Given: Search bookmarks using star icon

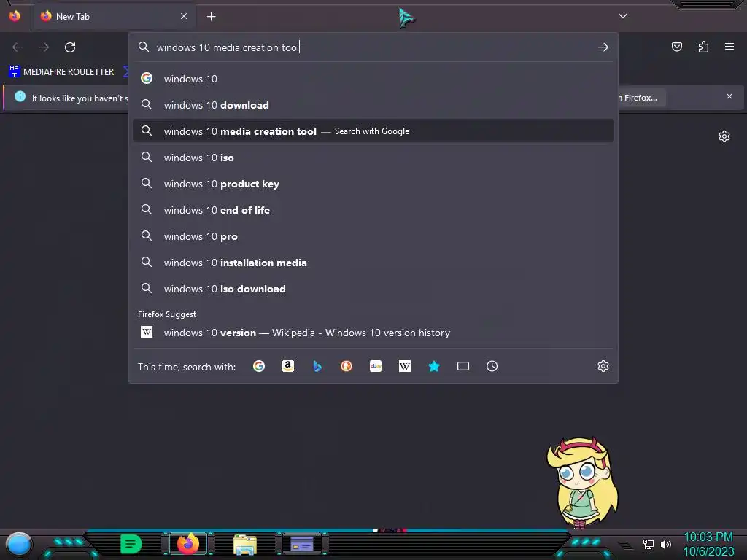Looking at the screenshot, I should click(x=433, y=366).
